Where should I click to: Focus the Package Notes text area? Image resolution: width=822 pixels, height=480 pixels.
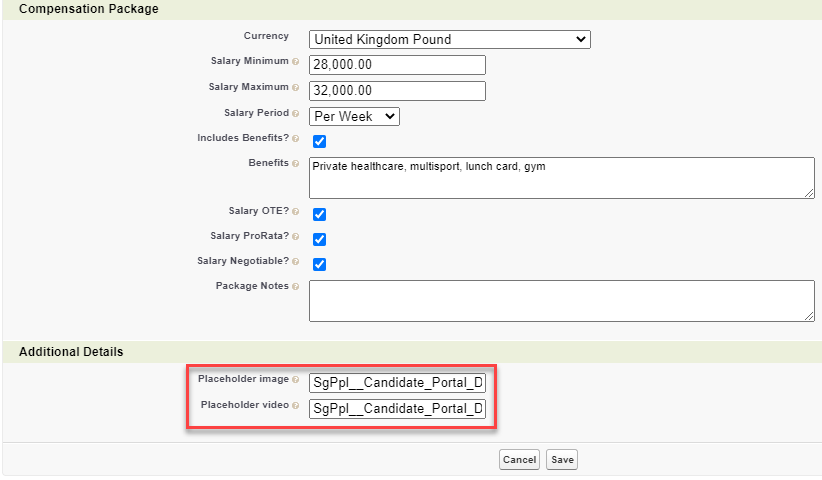561,300
